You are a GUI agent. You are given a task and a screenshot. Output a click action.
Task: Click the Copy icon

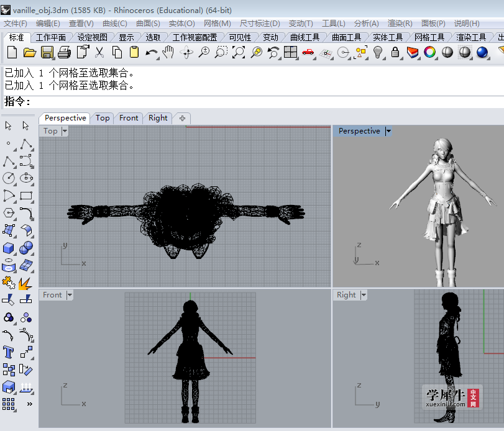(117, 52)
